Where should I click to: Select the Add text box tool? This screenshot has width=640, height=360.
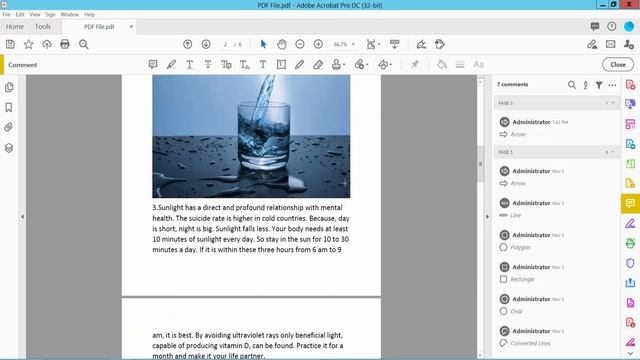(x=281, y=64)
